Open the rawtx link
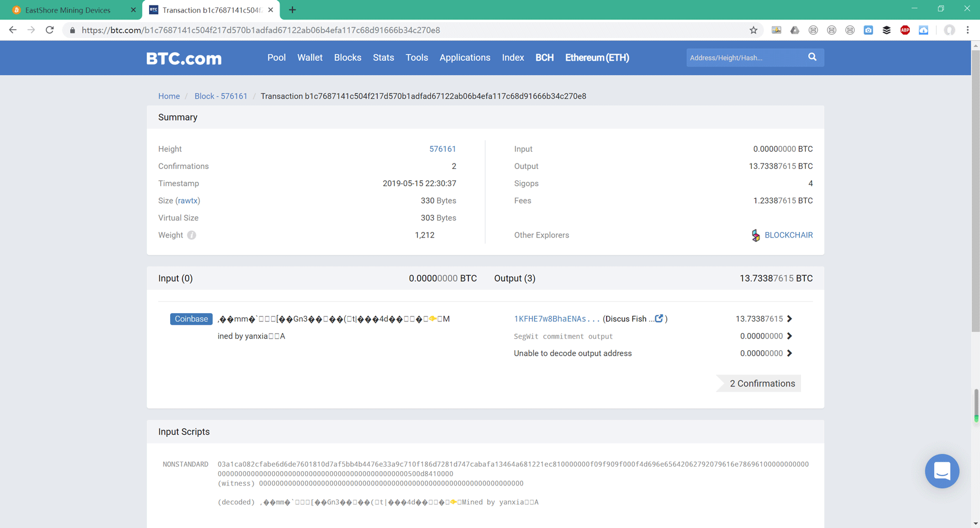The image size is (980, 528). point(188,200)
